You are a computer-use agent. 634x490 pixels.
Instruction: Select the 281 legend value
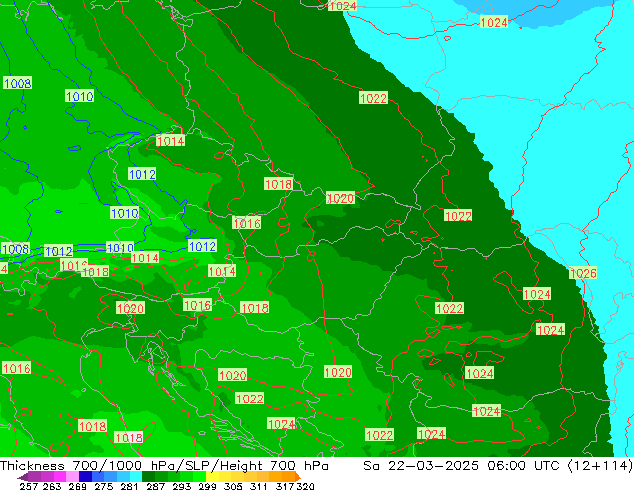click(129, 486)
